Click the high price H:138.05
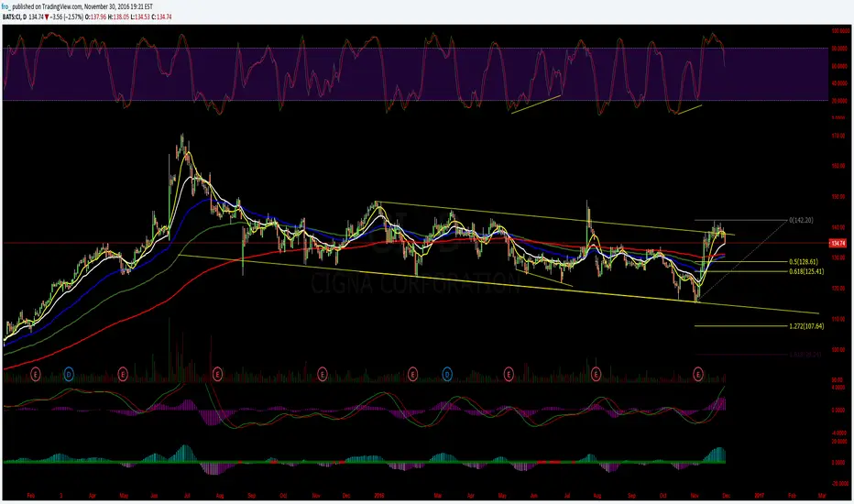Screen dimensions: 854x504 click(x=118, y=16)
